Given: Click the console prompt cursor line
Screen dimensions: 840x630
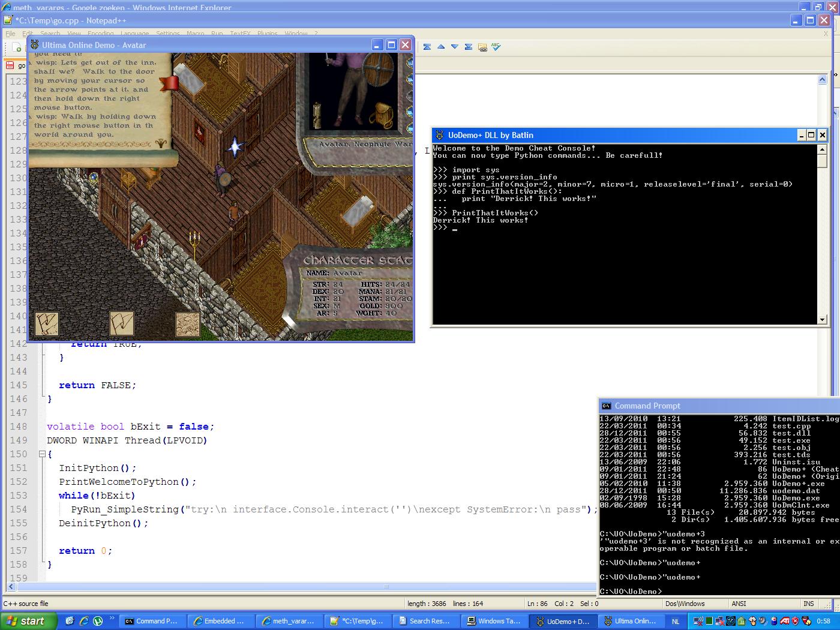Looking at the screenshot, I should pyautogui.click(x=445, y=227).
